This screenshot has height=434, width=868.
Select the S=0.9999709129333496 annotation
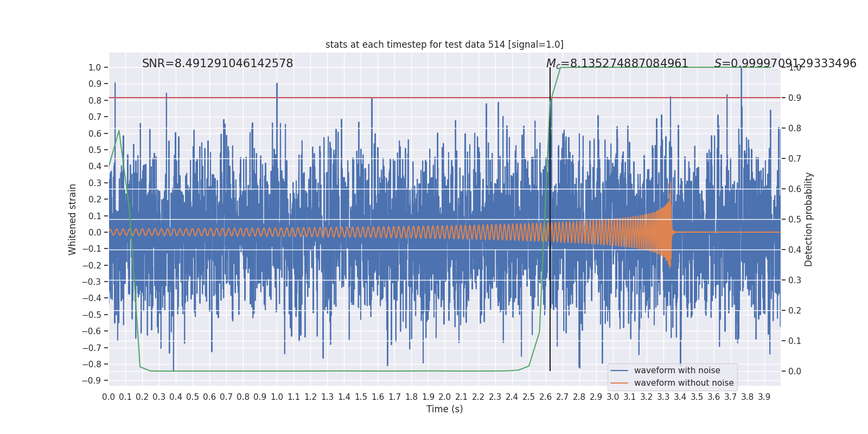point(786,63)
